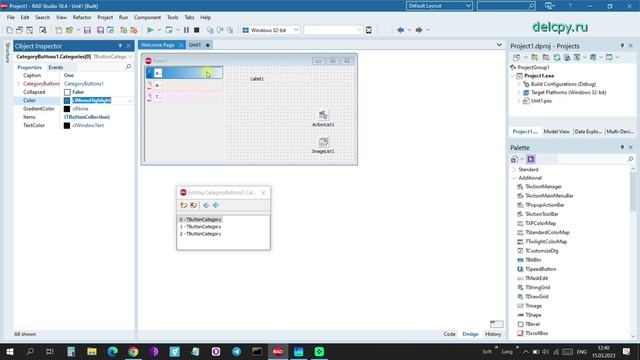This screenshot has height=360, width=640.
Task: Click the Save toolbar icon
Action: pyautogui.click(x=87, y=30)
